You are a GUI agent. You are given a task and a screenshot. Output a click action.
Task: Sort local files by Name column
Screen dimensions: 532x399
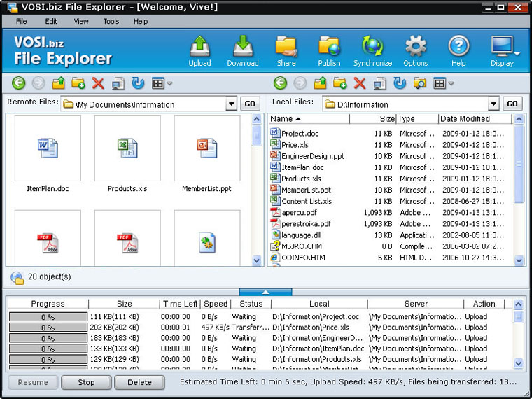(309, 119)
